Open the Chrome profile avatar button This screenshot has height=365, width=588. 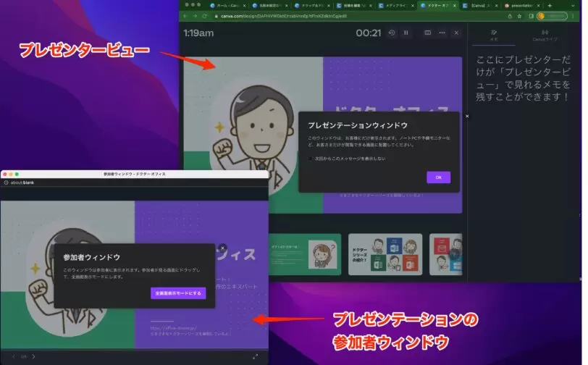click(552, 16)
